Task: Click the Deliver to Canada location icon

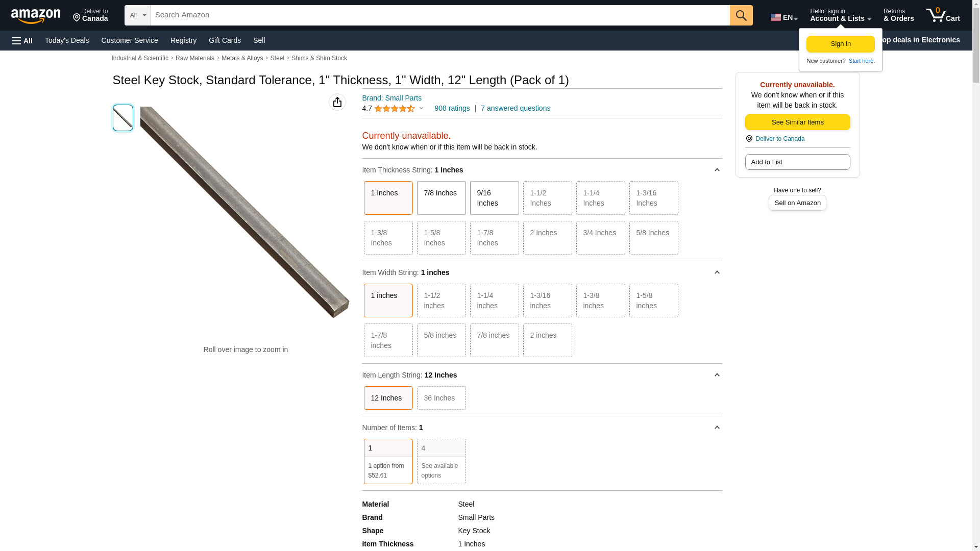Action: (77, 18)
